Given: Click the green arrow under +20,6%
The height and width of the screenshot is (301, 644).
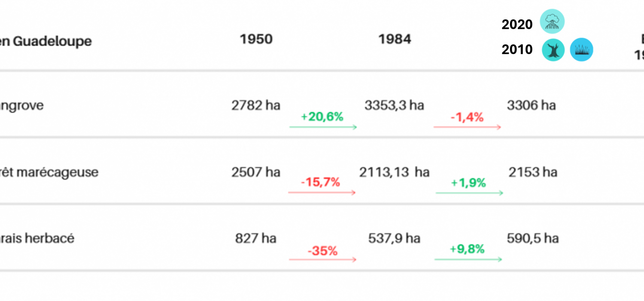Looking at the screenshot, I should click(323, 127).
